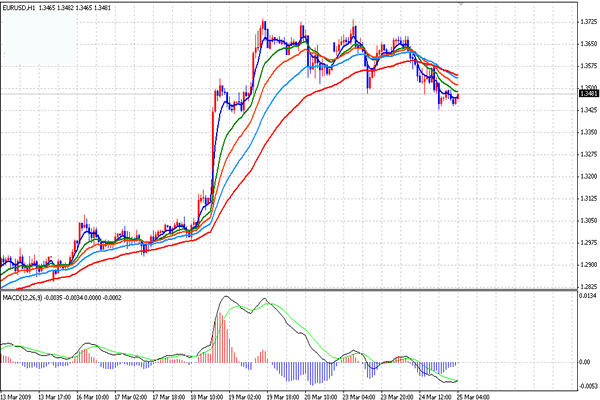Click the 13 Mar 2009 date label

pyautogui.click(x=16, y=397)
